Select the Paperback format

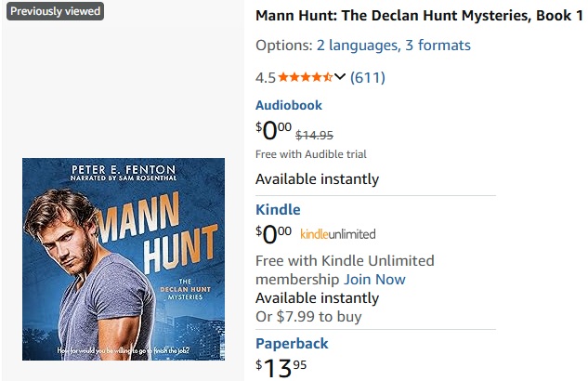292,343
